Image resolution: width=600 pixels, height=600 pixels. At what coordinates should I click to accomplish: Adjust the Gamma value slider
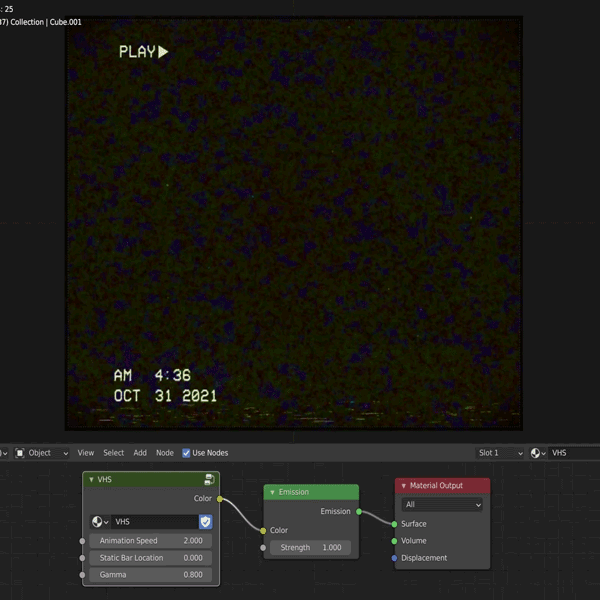click(x=151, y=575)
